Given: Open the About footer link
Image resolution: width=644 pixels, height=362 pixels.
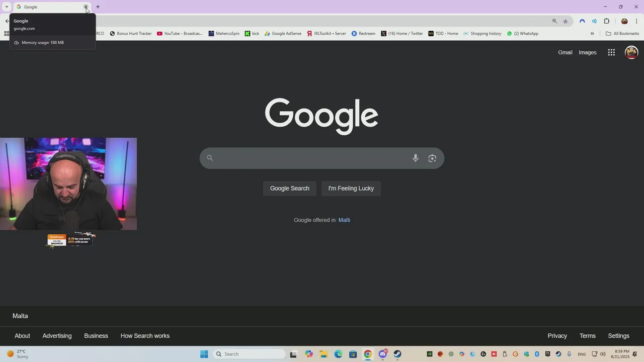Looking at the screenshot, I should (22, 336).
